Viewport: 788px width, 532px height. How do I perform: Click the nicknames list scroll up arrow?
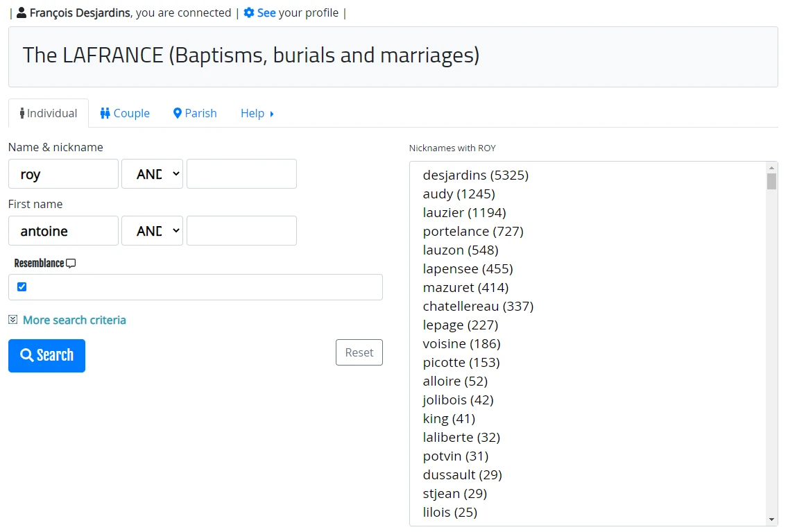tap(771, 168)
